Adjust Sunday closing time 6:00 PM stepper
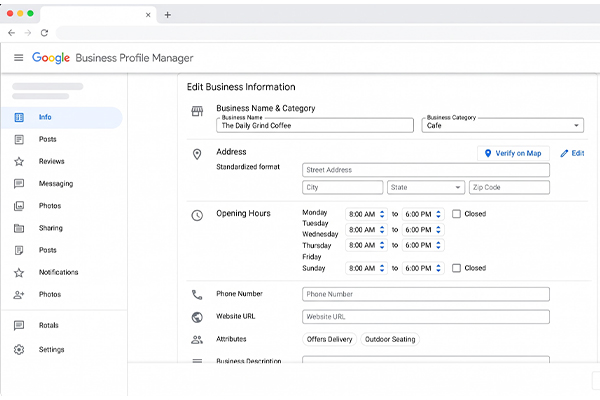Viewport: 600px width, 400px height. point(439,268)
